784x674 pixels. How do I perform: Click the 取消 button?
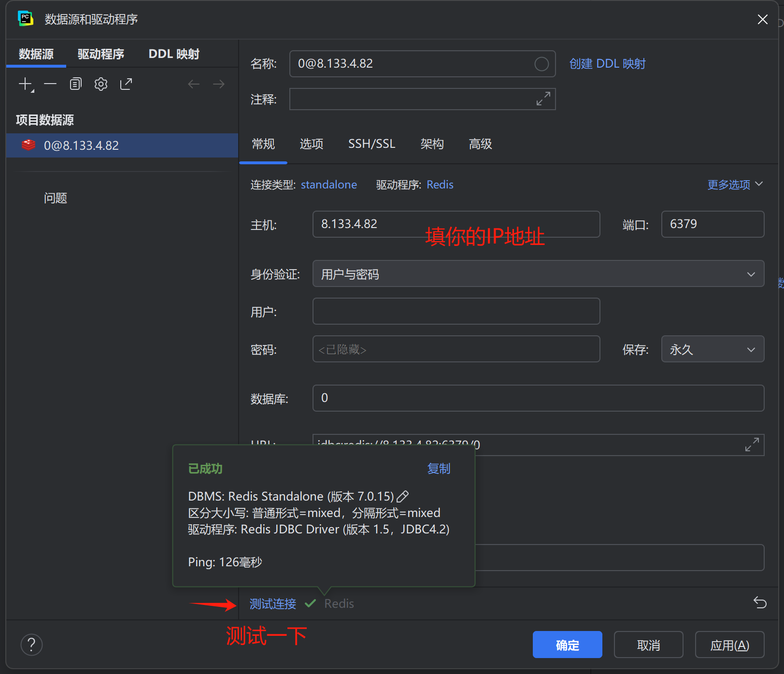[649, 645]
